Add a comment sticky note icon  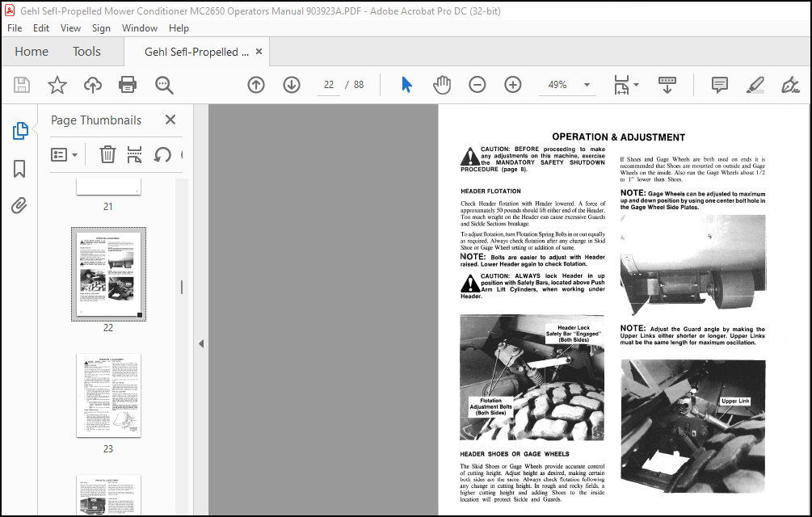[x=720, y=85]
